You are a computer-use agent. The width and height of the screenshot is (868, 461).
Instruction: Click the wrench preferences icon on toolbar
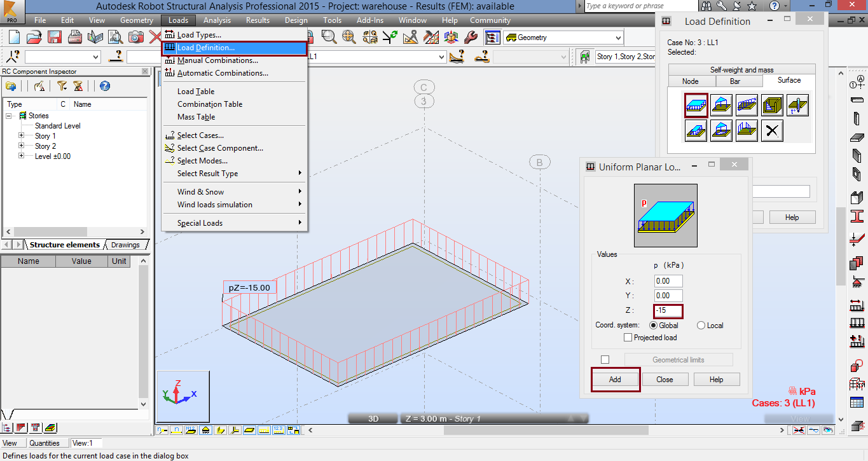click(469, 37)
